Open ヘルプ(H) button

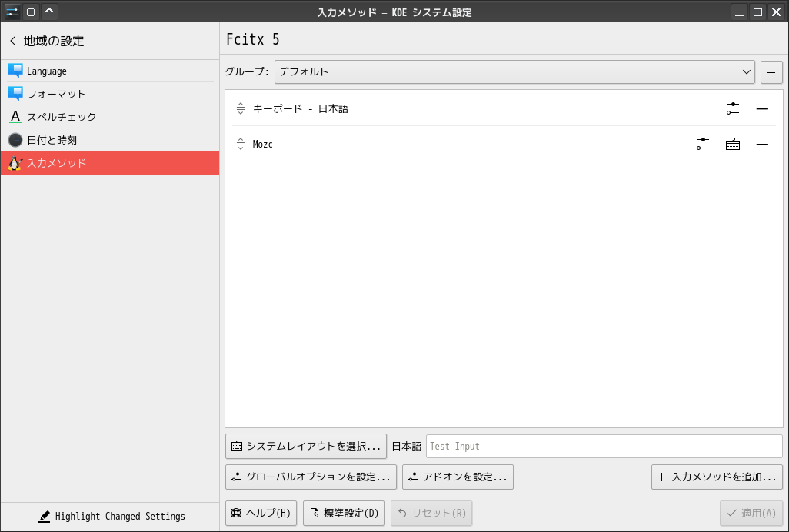(261, 513)
